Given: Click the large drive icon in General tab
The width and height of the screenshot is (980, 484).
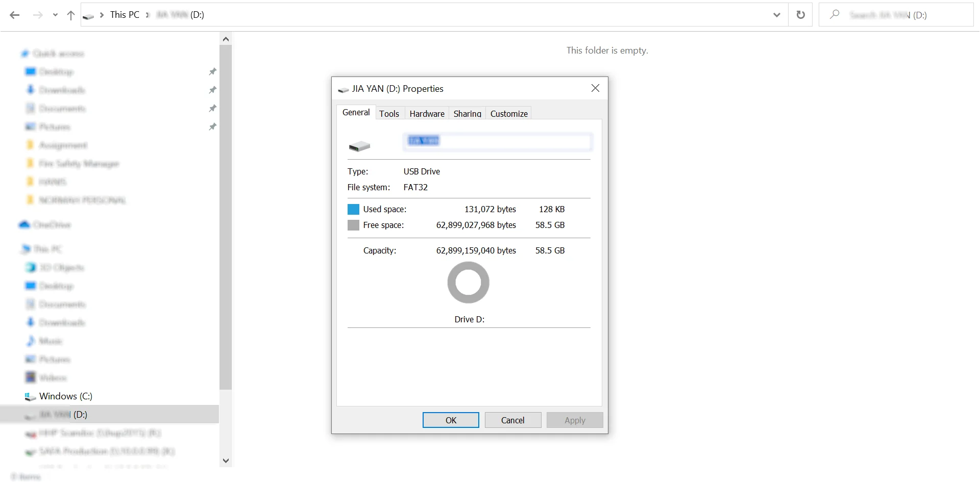Looking at the screenshot, I should (359, 146).
